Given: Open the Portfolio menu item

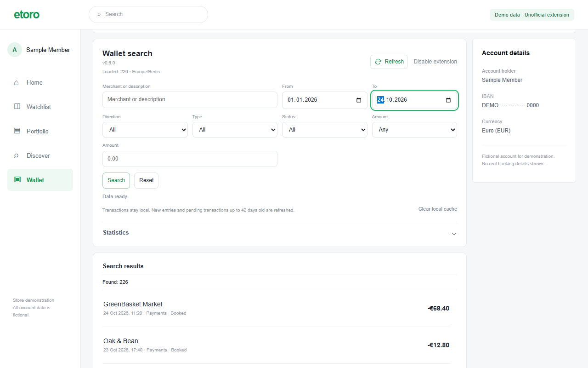Looking at the screenshot, I should point(40,131).
